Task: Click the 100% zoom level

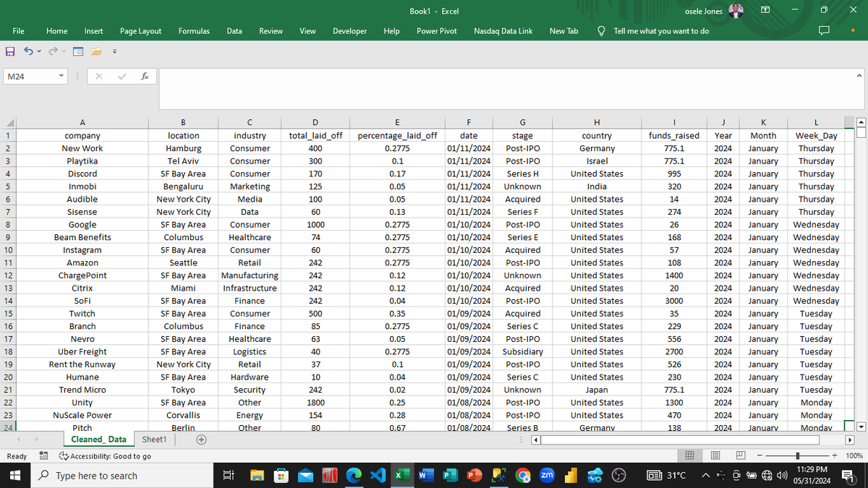Action: pyautogui.click(x=854, y=455)
